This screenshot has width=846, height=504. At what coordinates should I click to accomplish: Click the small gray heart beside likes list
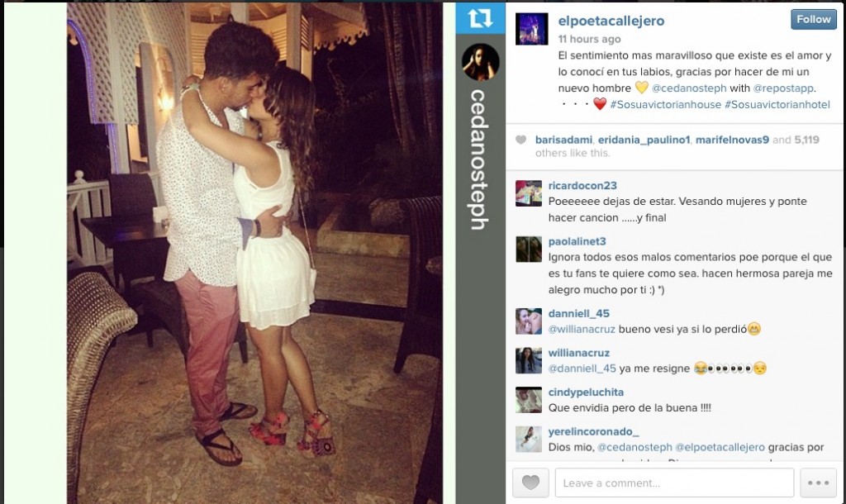(520, 140)
